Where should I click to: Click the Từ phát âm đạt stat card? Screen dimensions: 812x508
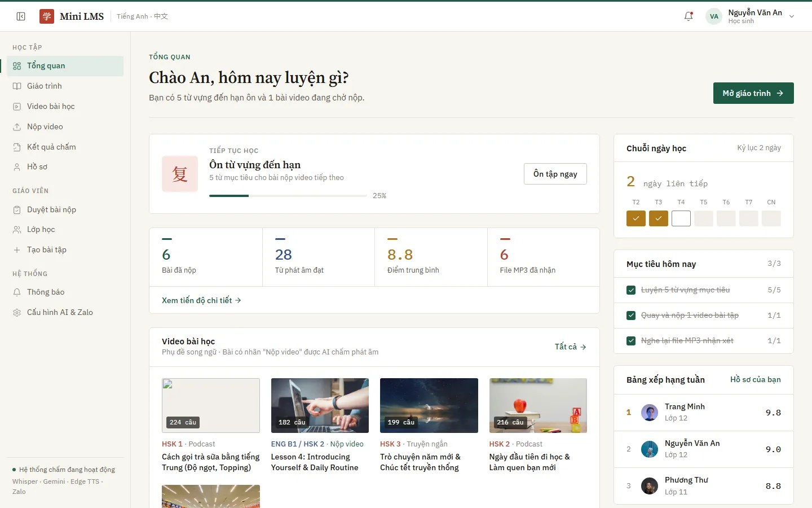(319, 257)
